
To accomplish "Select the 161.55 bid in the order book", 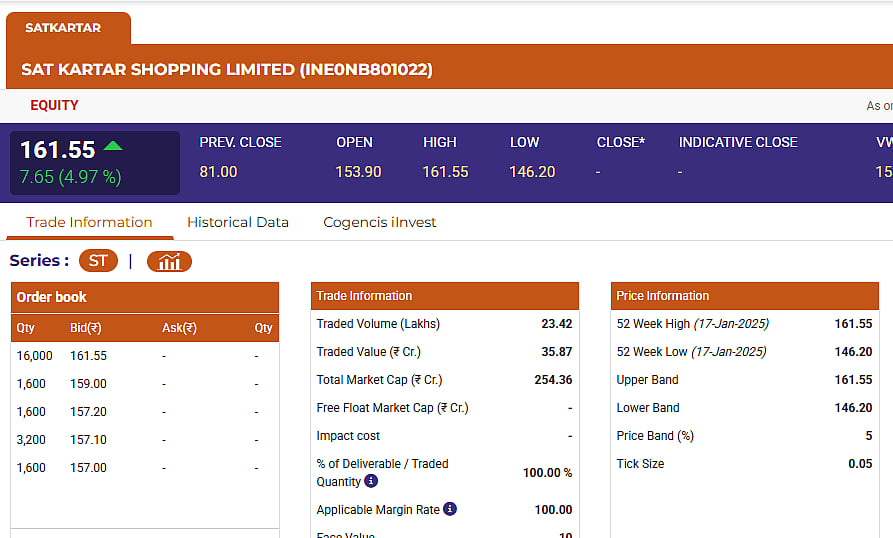I will click(88, 356).
